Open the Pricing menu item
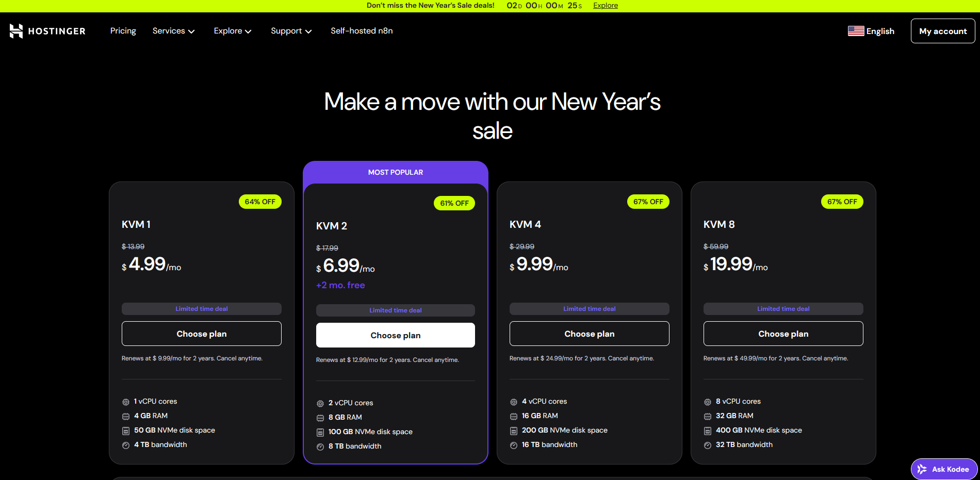Image resolution: width=980 pixels, height=480 pixels. click(x=123, y=31)
